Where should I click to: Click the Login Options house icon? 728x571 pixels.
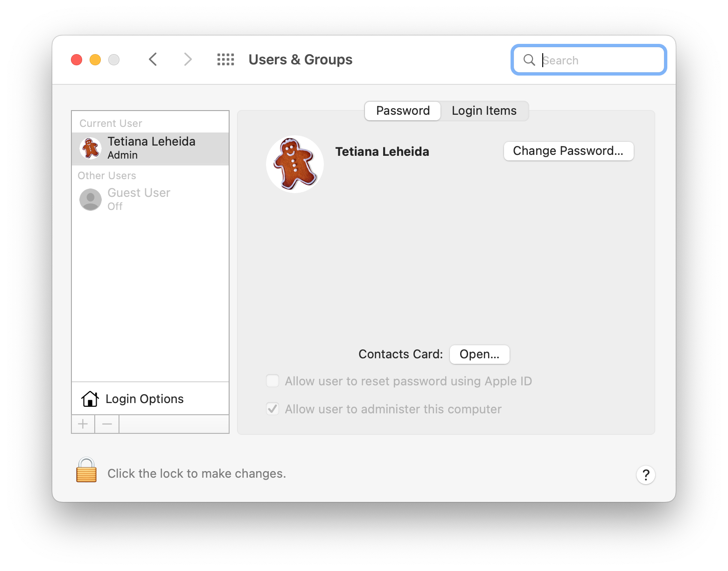90,399
